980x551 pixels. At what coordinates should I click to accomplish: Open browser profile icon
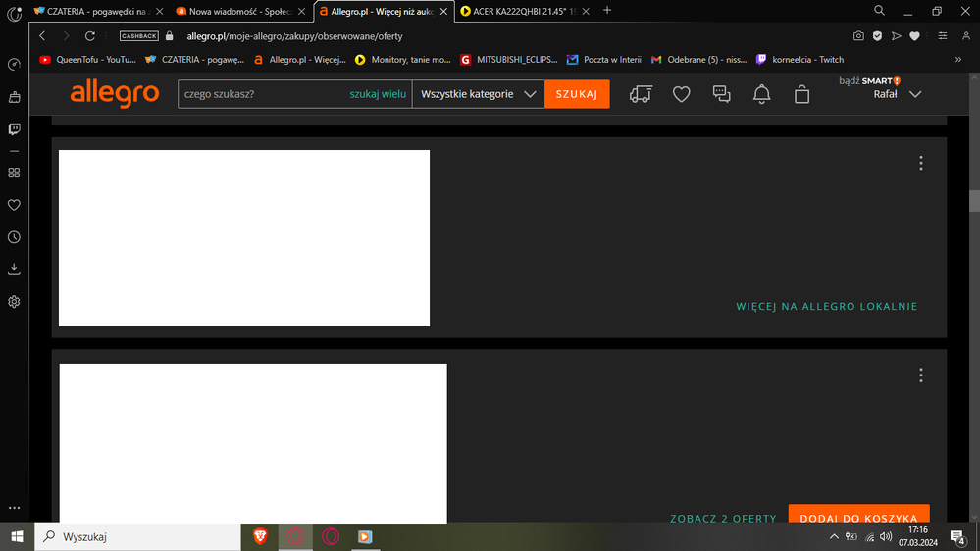[965, 36]
